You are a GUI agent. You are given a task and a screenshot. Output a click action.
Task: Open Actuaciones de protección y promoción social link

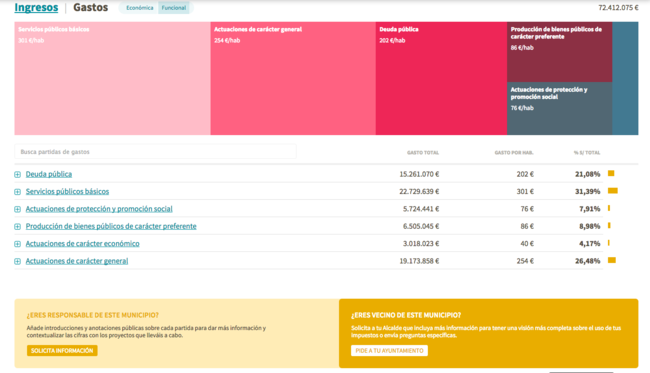pos(99,209)
